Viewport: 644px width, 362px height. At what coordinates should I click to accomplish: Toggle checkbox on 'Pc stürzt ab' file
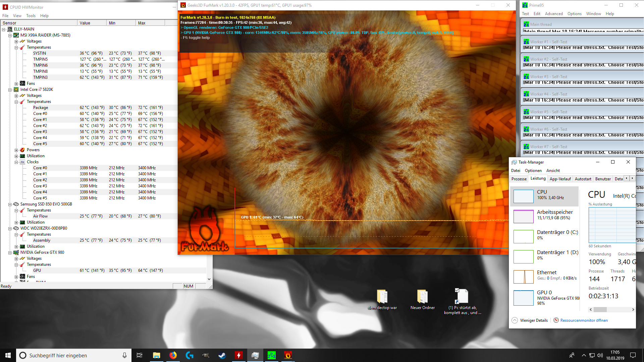point(457,290)
